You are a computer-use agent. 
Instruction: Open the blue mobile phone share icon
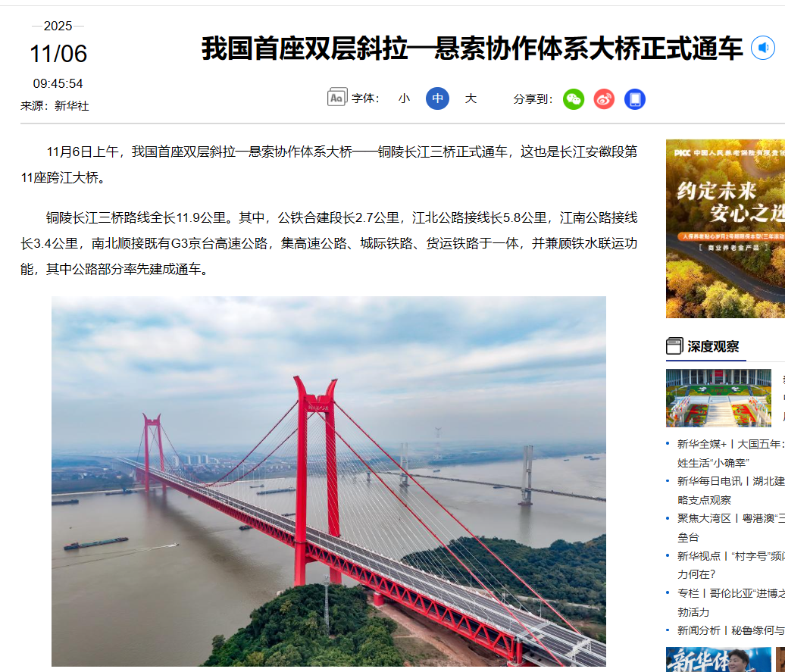click(635, 99)
